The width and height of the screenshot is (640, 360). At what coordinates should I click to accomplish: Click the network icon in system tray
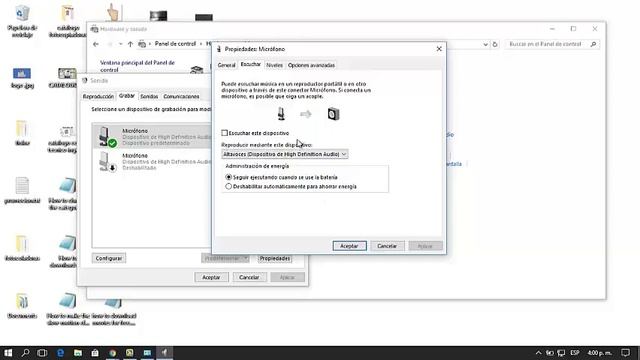click(562, 353)
